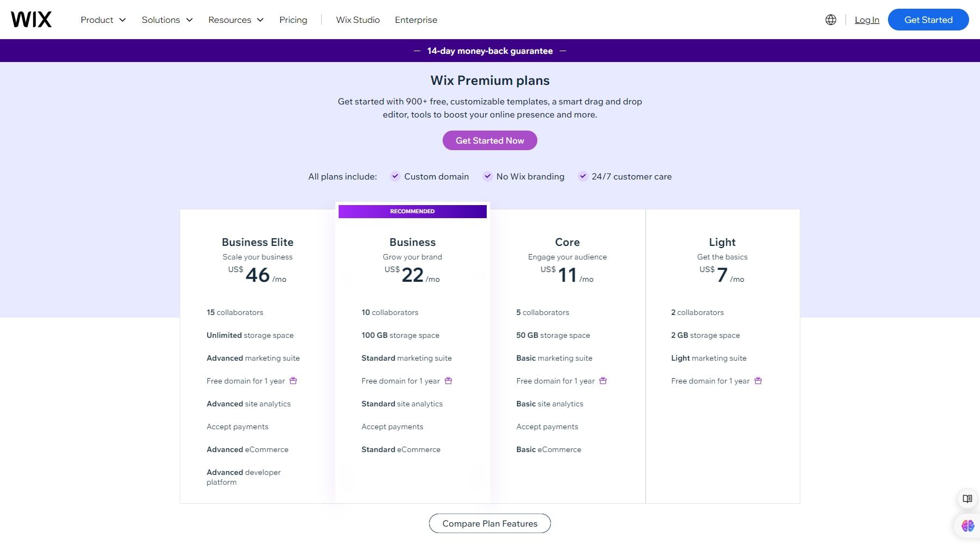This screenshot has width=980, height=544.
Task: Open the Solutions dropdown
Action: tap(167, 20)
